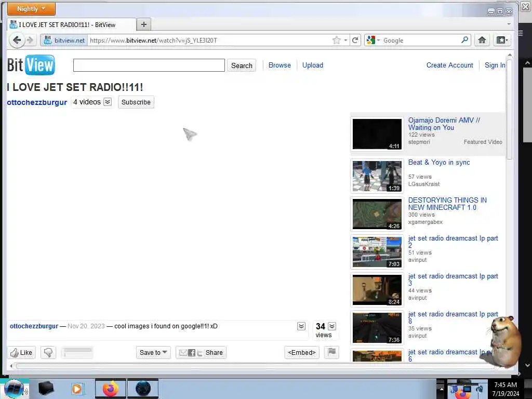Click the browser back arrow button
Viewport: 532px width, 399px height.
pos(17,41)
